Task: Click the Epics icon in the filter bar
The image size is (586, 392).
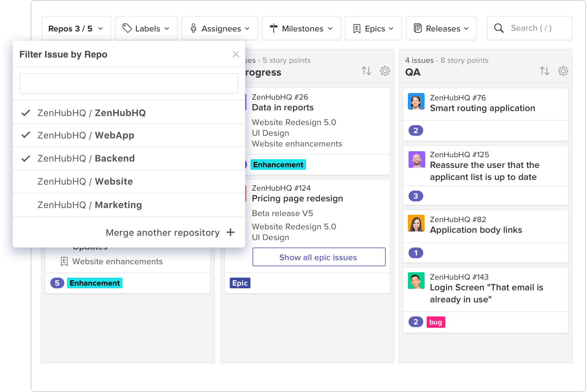Action: point(357,28)
